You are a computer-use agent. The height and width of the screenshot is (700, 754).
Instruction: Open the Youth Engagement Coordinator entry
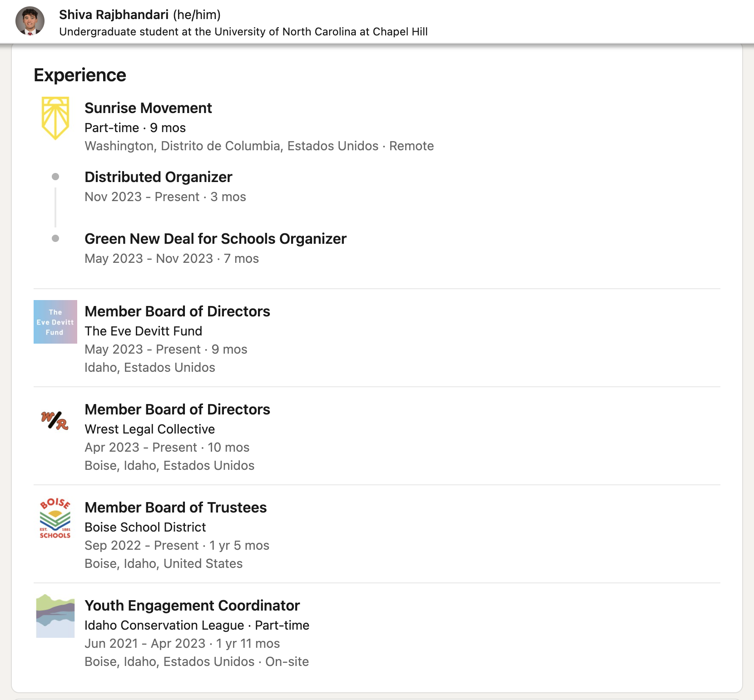coord(192,606)
